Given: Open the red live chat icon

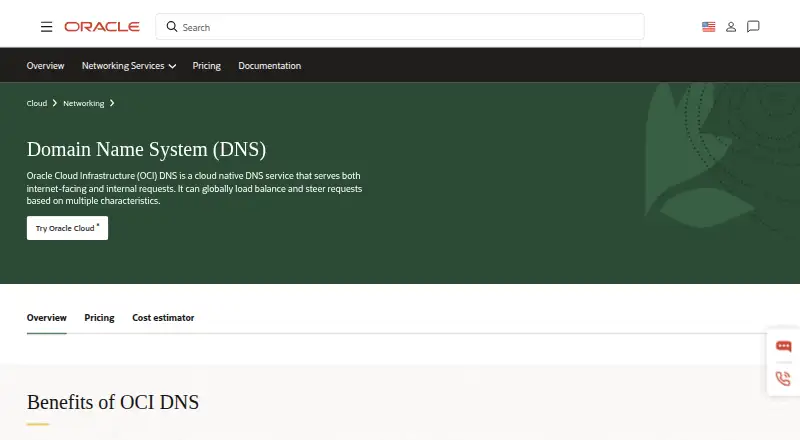Looking at the screenshot, I should (783, 347).
